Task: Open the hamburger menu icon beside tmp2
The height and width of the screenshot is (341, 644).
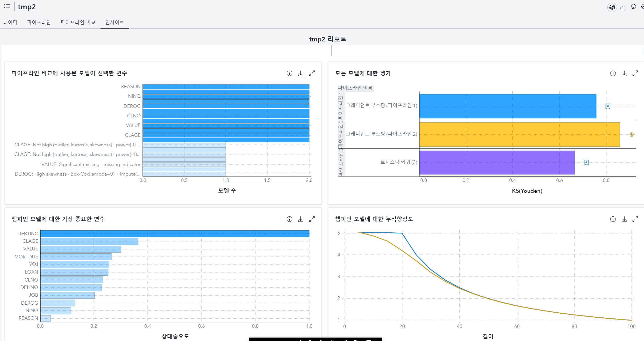Action: tap(7, 6)
